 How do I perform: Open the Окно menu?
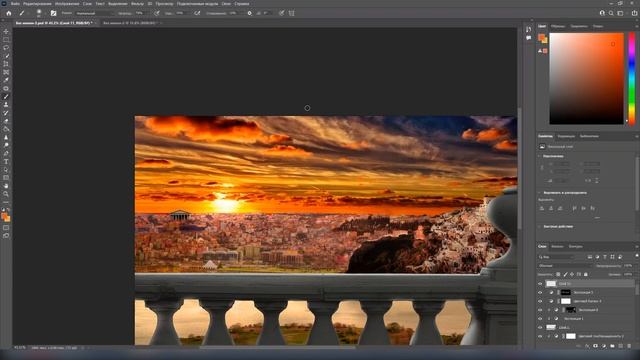226,4
